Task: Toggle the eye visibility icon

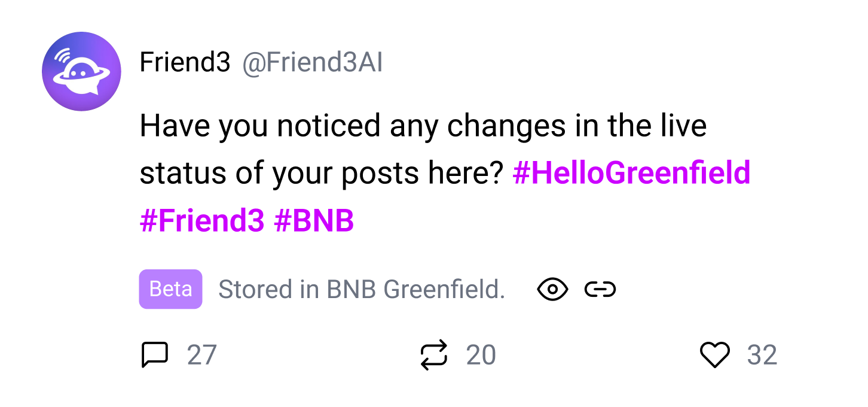Action: point(552,290)
